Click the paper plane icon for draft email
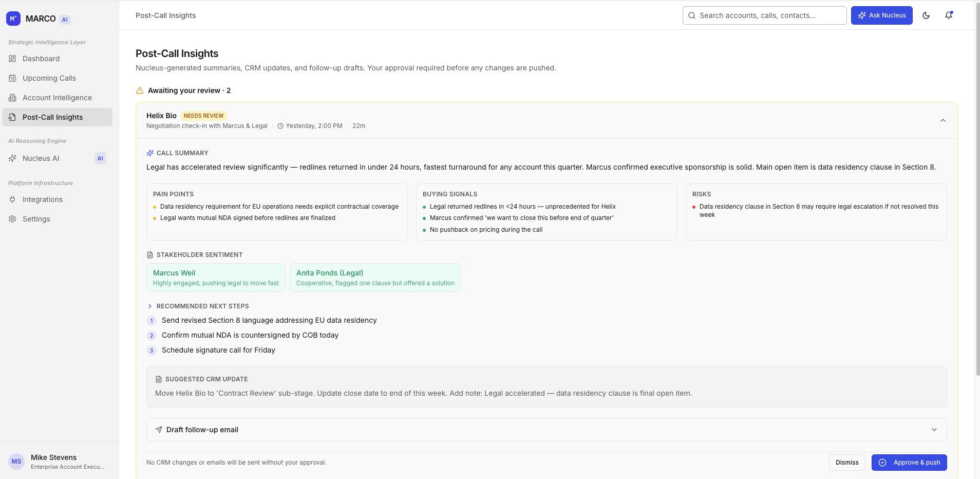The width and height of the screenshot is (980, 479). (x=159, y=430)
